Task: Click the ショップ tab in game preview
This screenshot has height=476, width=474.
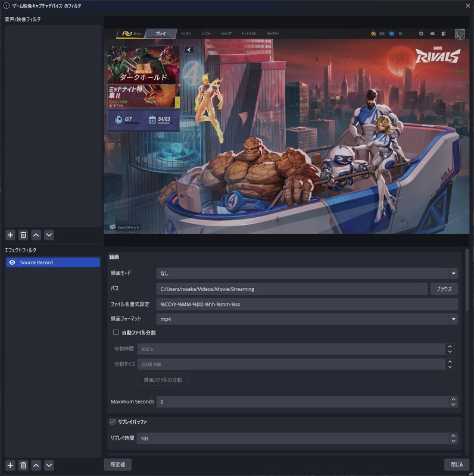Action: 226,34
